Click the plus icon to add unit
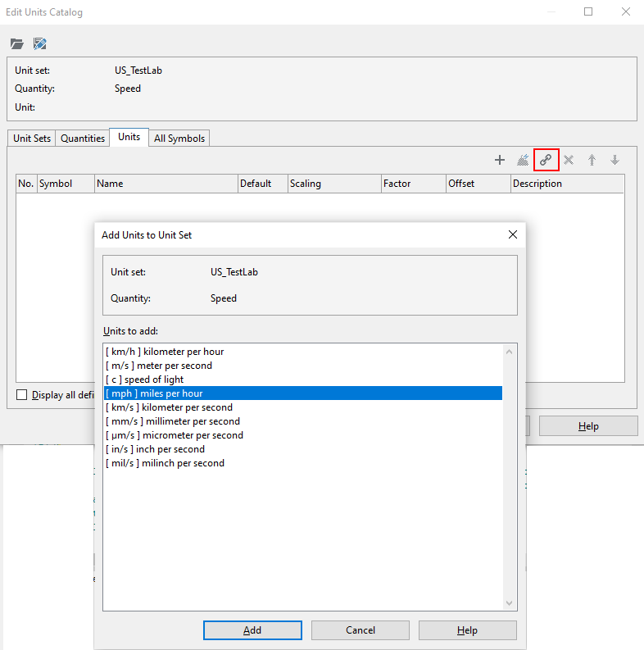The width and height of the screenshot is (644, 650). 500,160
